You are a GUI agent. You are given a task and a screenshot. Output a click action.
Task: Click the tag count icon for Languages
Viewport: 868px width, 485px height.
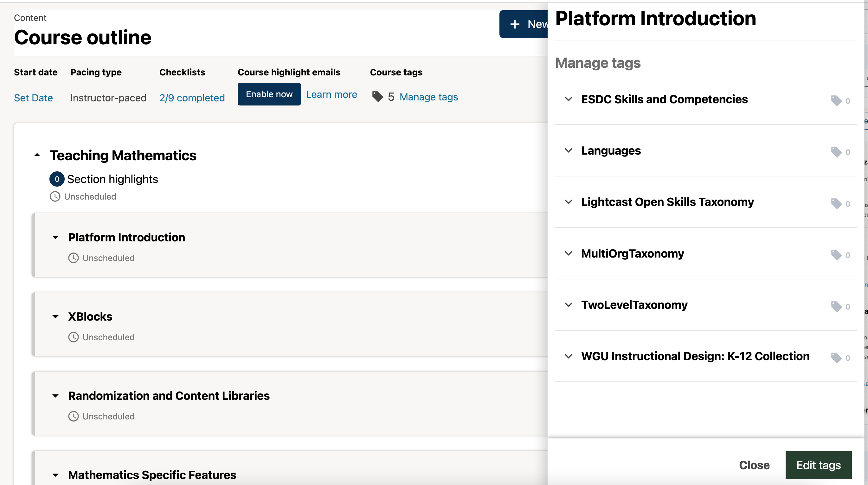(836, 152)
